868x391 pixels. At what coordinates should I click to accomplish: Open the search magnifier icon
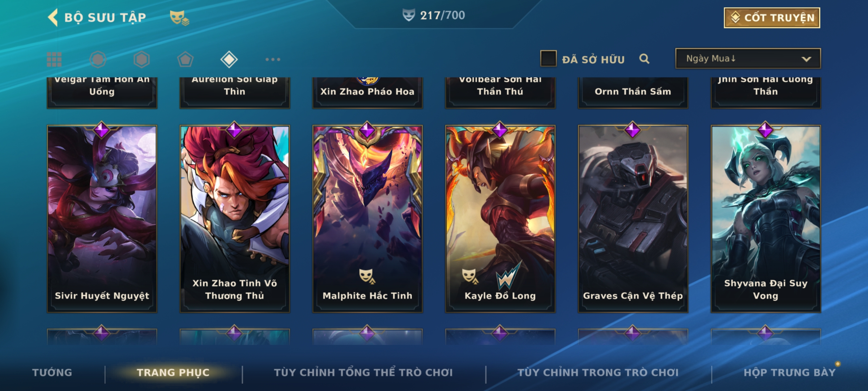pyautogui.click(x=644, y=59)
